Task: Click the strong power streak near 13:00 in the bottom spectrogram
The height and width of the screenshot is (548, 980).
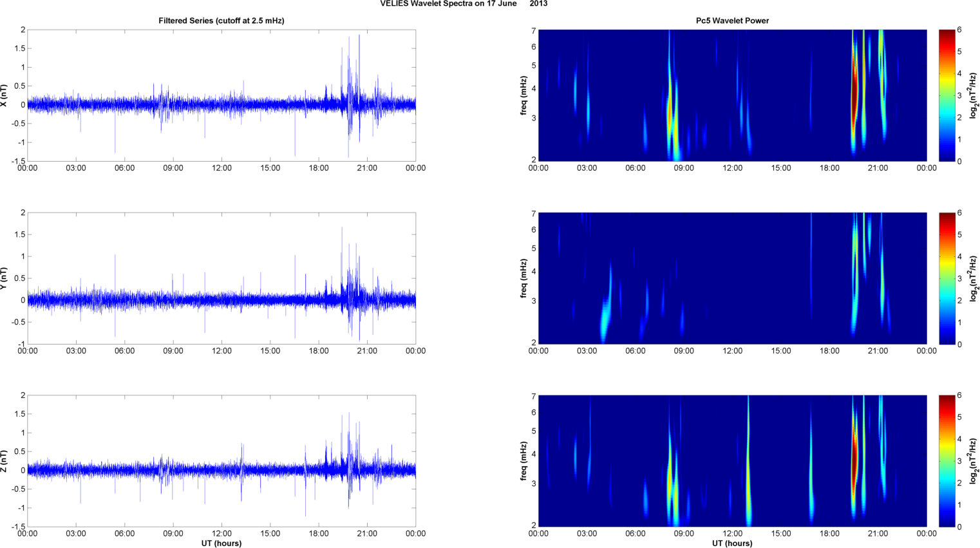Action: pyautogui.click(x=748, y=461)
